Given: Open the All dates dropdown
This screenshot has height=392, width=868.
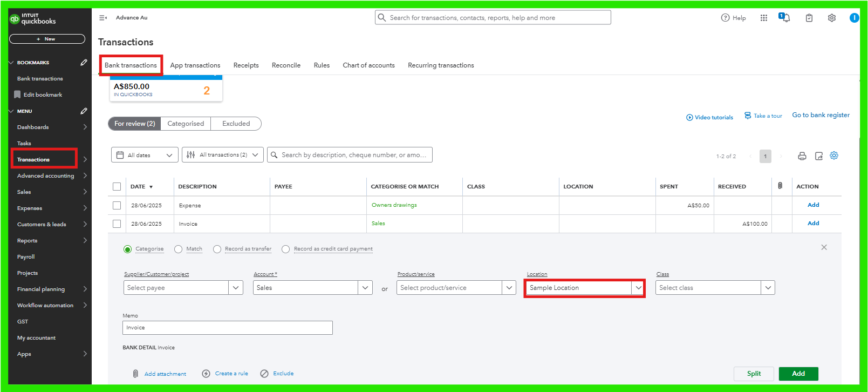Looking at the screenshot, I should [145, 155].
